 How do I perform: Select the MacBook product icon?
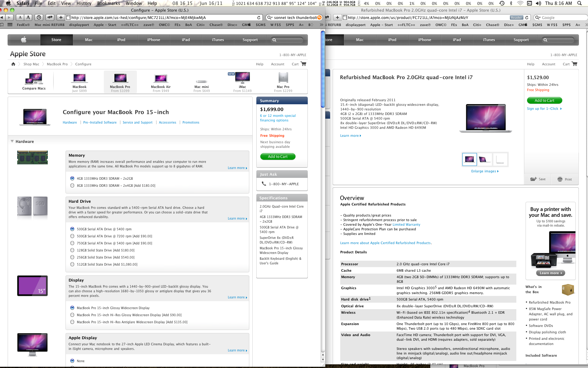[x=79, y=78]
